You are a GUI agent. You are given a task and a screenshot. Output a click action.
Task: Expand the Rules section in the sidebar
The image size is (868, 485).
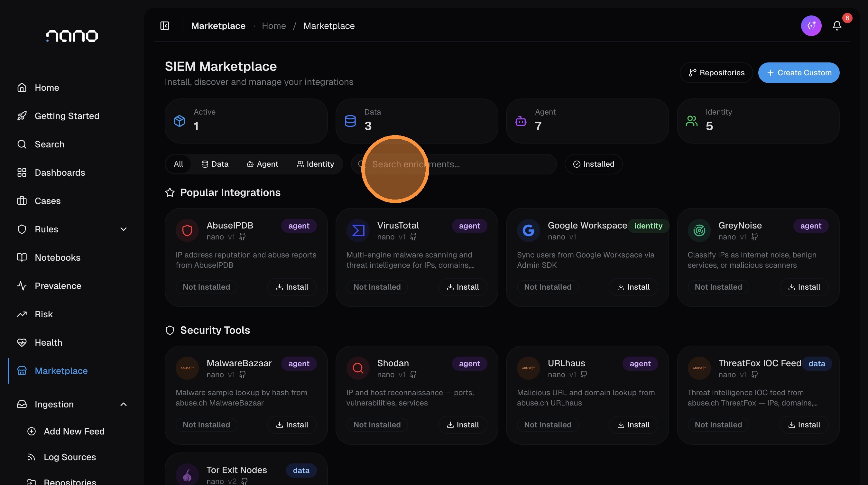pyautogui.click(x=123, y=229)
